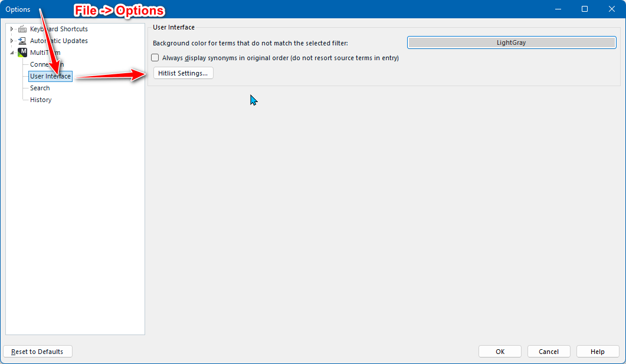Viewport: 626px width, 364px height.
Task: Maximize the Options window
Action: coord(585,9)
